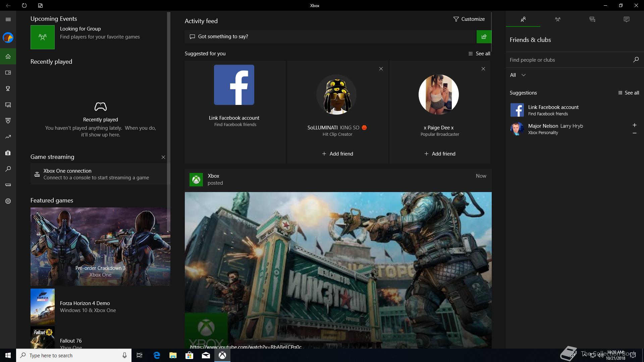The image size is (644, 362).
Task: Click search magnifier in Friends panel
Action: pos(636,60)
